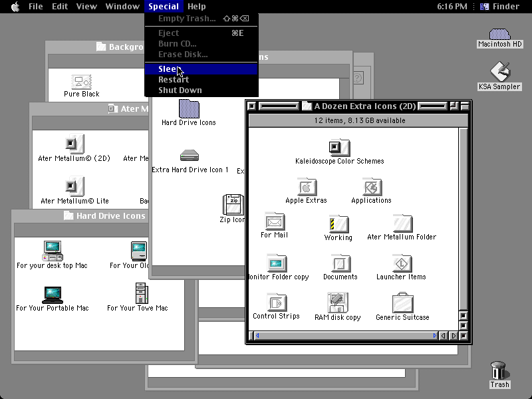The image size is (532, 399).
Task: Select the For Your Towe Mac icon
Action: point(141,293)
